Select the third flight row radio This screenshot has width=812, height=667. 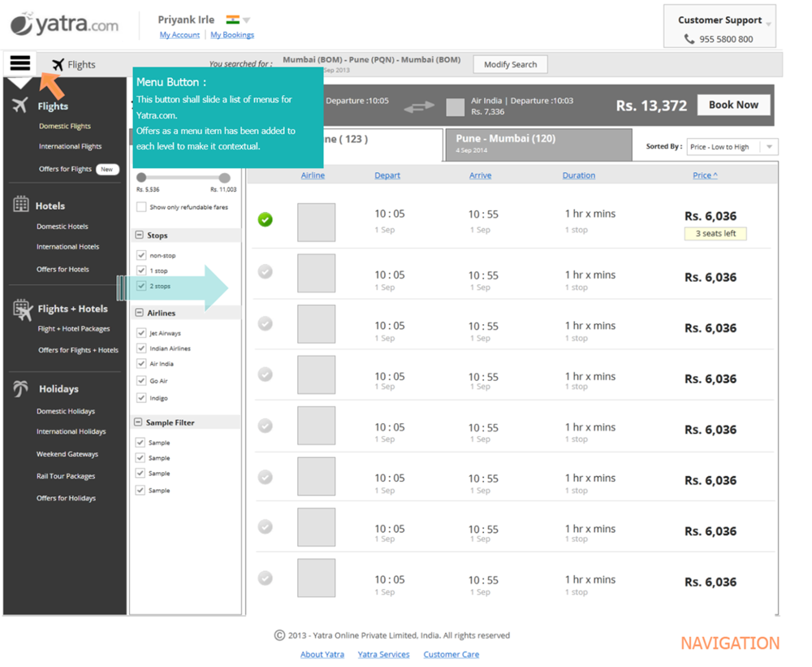coord(266,323)
